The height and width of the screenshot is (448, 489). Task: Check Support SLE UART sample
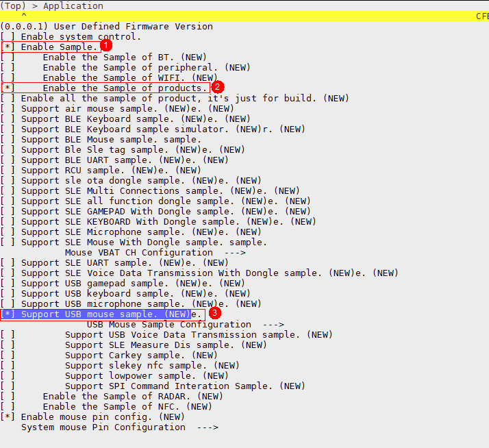(8, 262)
